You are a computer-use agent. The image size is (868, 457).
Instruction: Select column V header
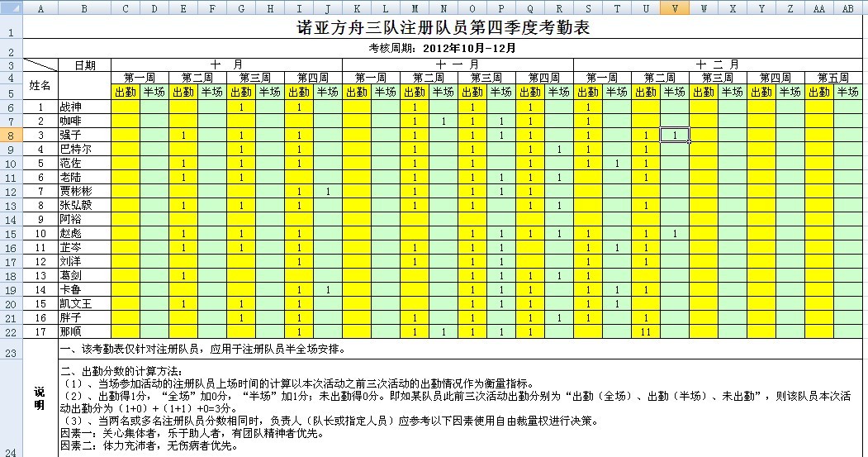coord(674,8)
